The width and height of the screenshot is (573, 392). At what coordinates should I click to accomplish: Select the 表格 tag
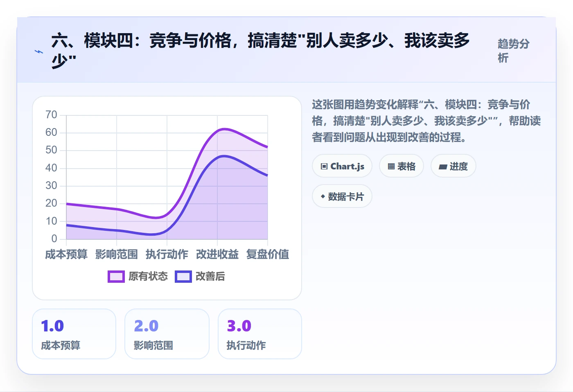pyautogui.click(x=402, y=166)
